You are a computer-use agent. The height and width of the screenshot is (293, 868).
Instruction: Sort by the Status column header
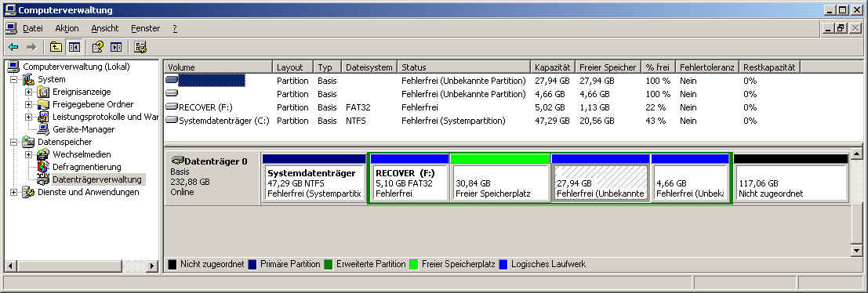click(x=463, y=67)
